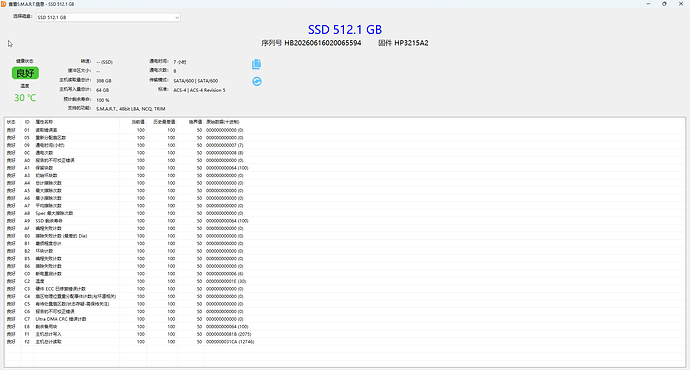Select the attribute row with ID B6
The height and width of the screenshot is (370, 690).
[x=345, y=266]
